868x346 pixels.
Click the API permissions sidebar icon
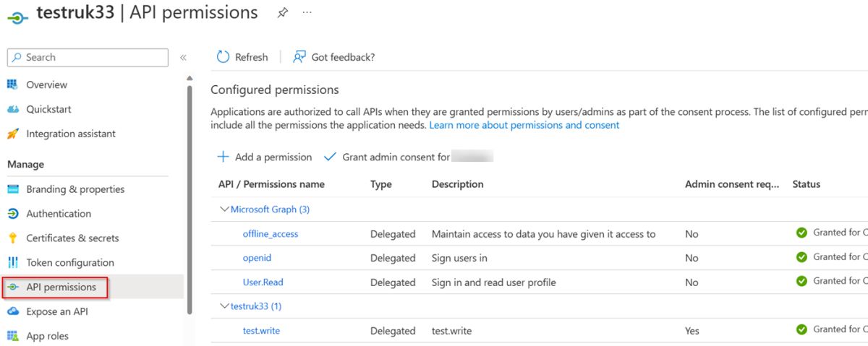tap(12, 287)
